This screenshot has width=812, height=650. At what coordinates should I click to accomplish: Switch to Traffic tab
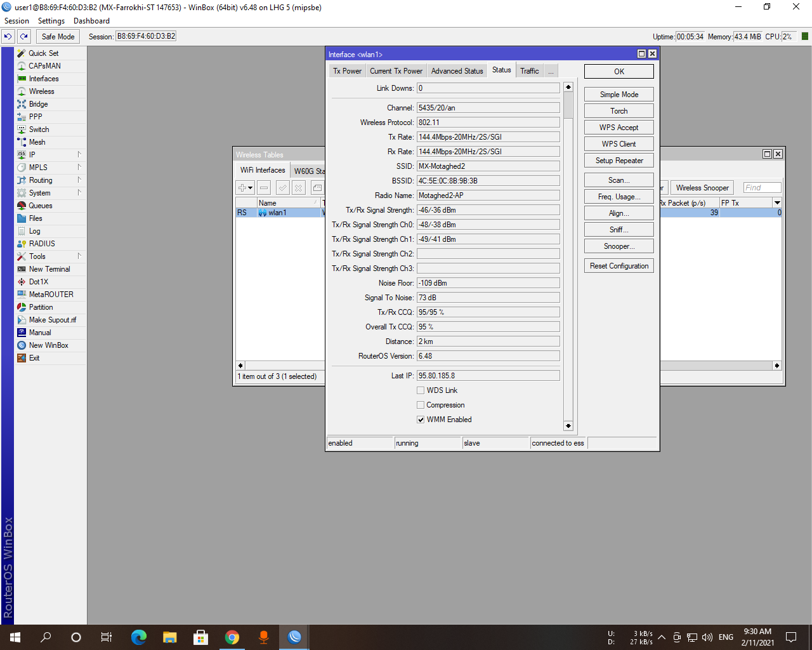[x=529, y=71]
